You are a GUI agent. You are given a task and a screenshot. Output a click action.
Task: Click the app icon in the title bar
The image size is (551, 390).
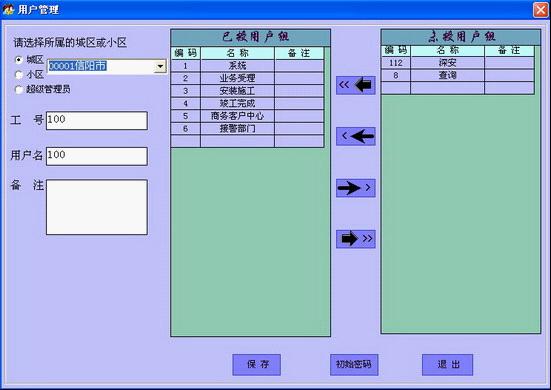click(8, 9)
